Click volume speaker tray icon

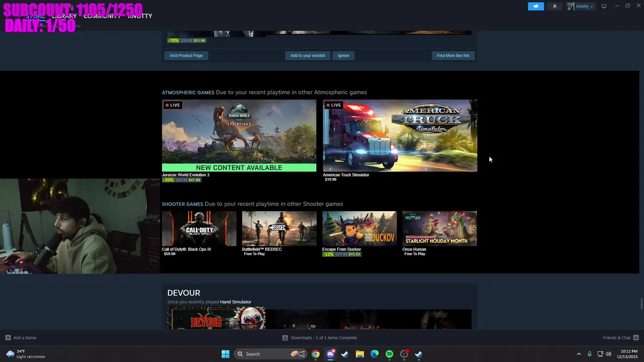608,354
